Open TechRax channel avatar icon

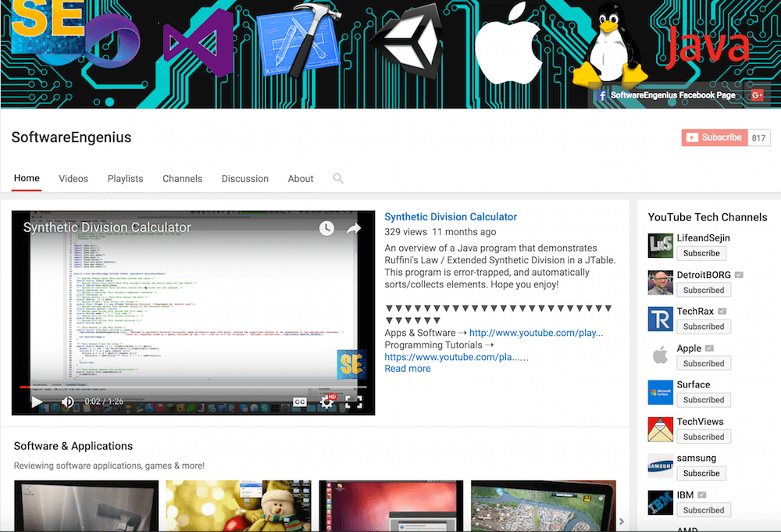(x=661, y=319)
